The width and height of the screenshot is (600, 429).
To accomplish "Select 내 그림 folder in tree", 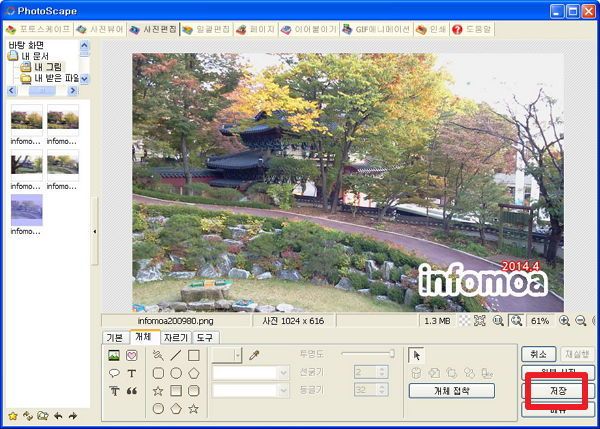I will tap(48, 67).
